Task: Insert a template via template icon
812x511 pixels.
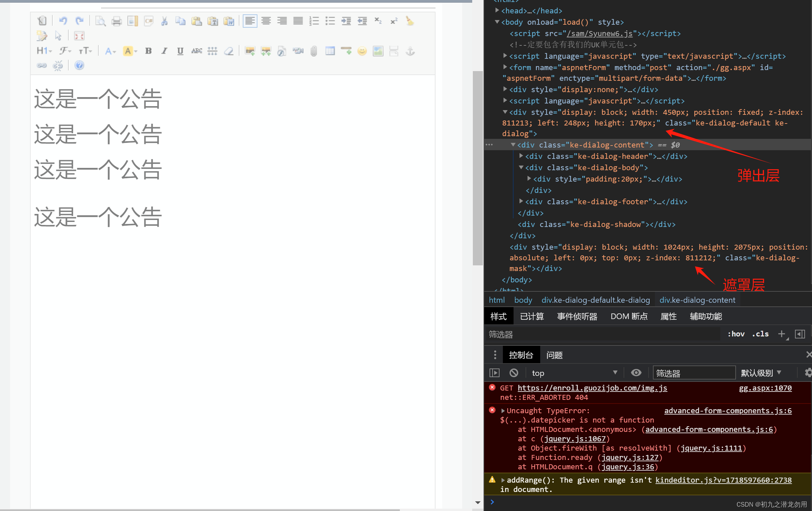Action: tap(132, 21)
